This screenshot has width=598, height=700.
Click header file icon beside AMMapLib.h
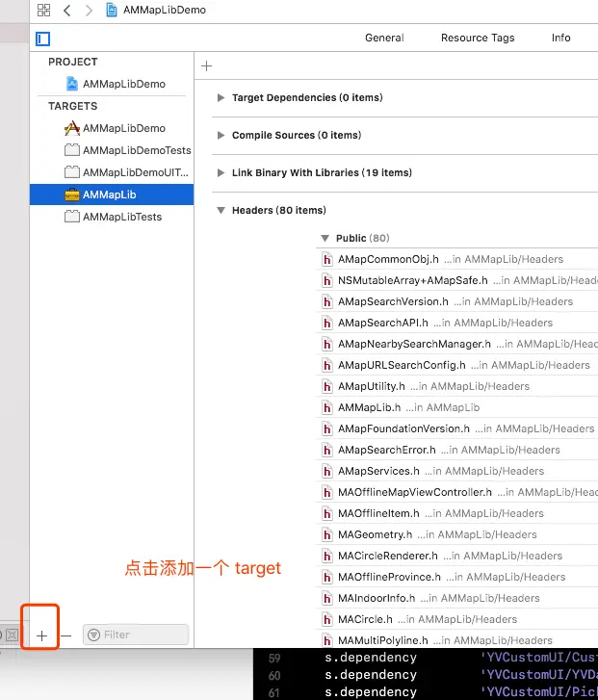(327, 407)
